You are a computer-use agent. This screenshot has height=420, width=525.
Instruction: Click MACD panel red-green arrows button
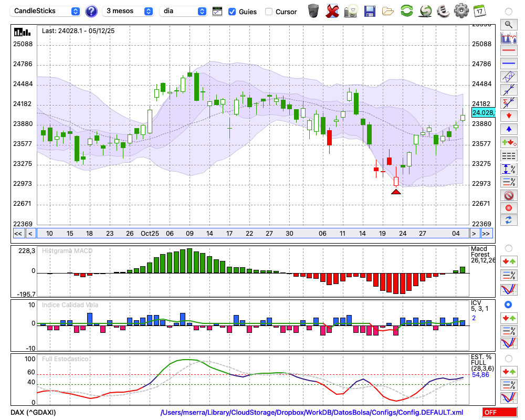tap(509, 261)
